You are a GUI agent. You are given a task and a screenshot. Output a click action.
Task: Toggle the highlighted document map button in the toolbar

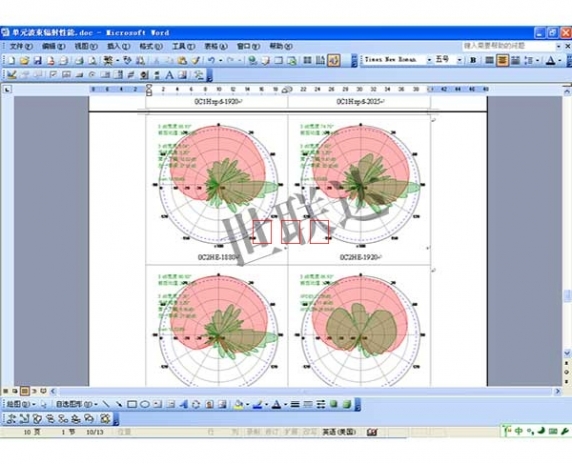tap(334, 60)
